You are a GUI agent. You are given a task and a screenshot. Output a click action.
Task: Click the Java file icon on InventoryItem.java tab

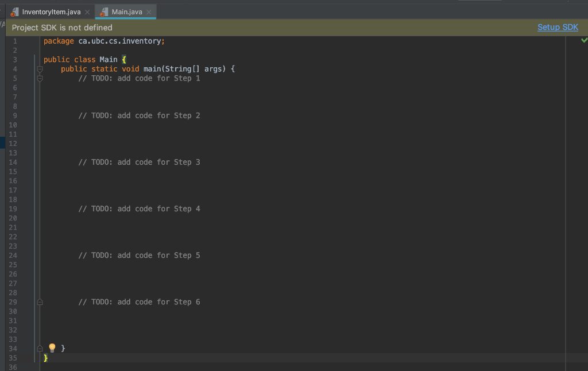click(x=14, y=13)
